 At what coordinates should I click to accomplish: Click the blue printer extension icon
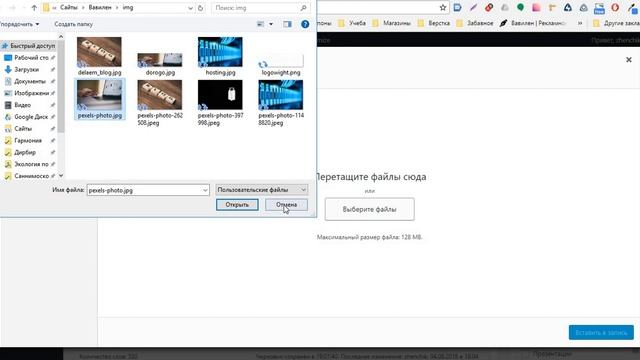pos(599,8)
